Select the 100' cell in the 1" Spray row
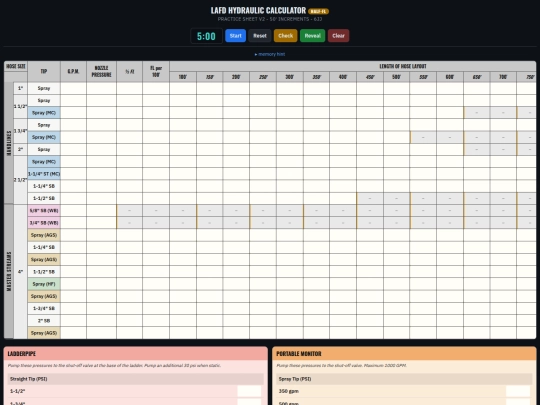This screenshot has height=405, width=540. point(183,89)
